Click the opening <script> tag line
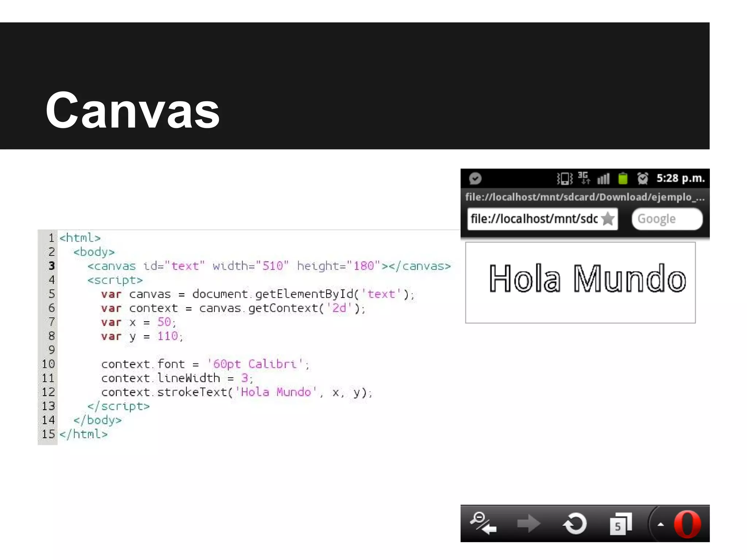 click(115, 280)
